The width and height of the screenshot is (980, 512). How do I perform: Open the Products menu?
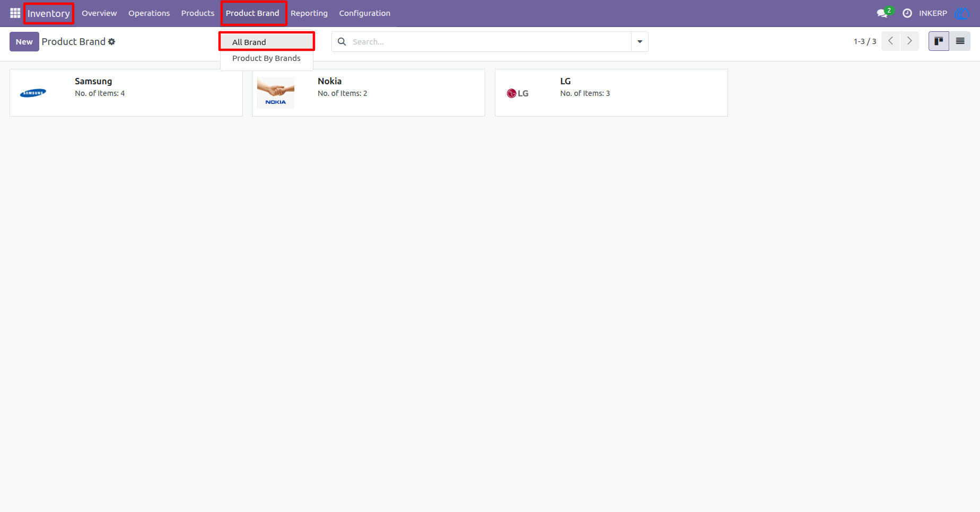point(198,13)
